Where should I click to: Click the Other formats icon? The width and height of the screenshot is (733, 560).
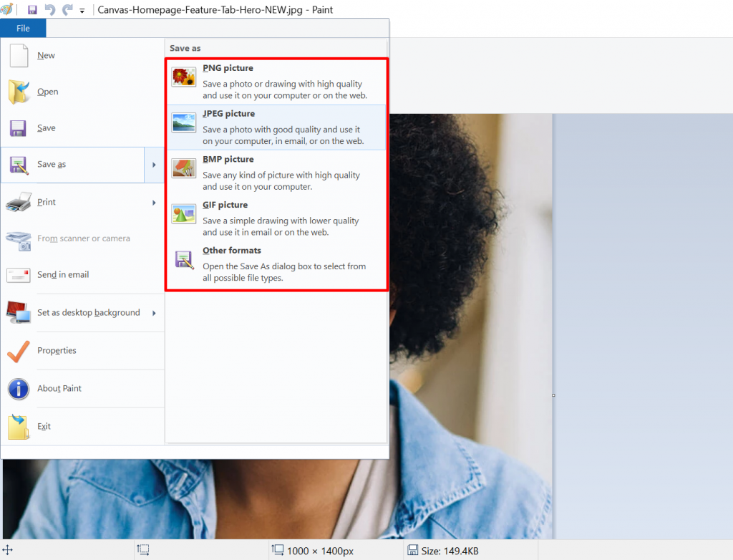[183, 259]
